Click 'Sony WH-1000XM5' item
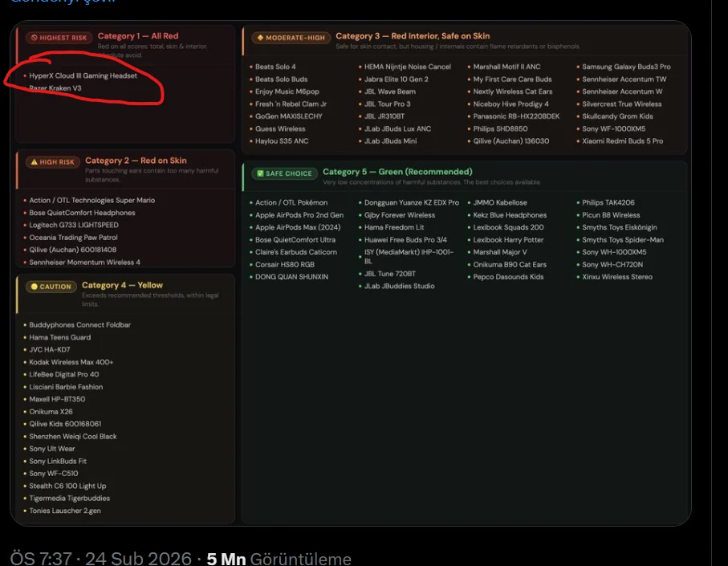The image size is (728, 566). click(614, 252)
